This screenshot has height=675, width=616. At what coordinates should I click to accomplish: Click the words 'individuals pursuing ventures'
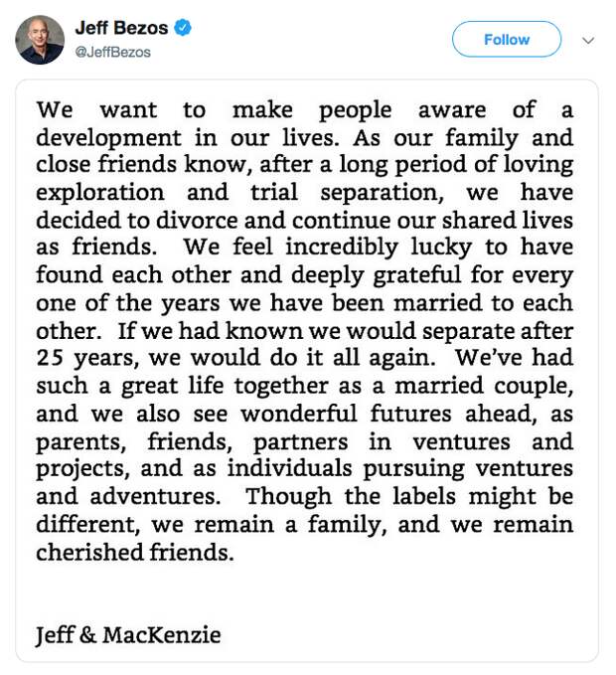pos(400,469)
